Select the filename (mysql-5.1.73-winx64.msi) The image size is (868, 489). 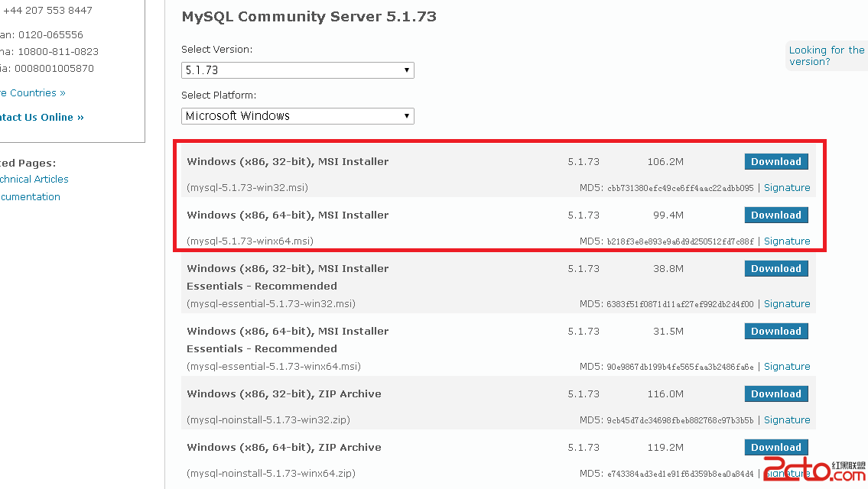249,241
